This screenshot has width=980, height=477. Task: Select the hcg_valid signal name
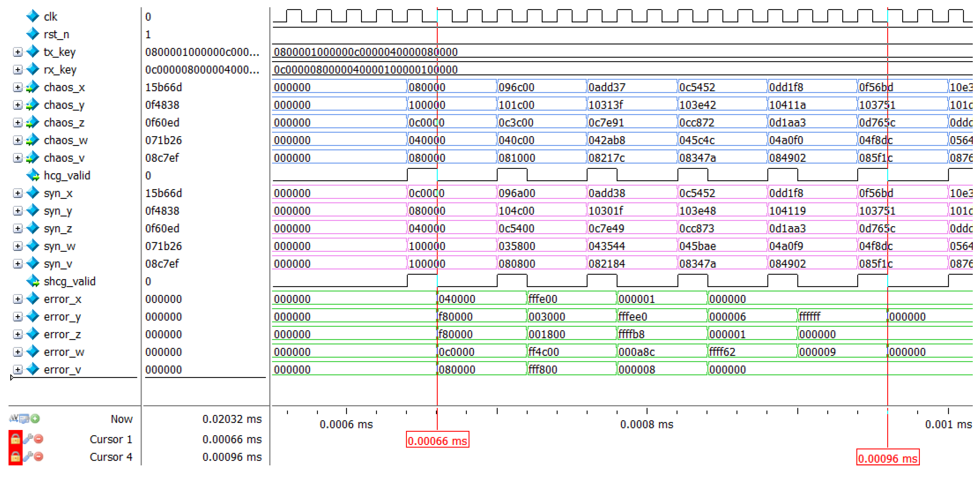(67, 175)
